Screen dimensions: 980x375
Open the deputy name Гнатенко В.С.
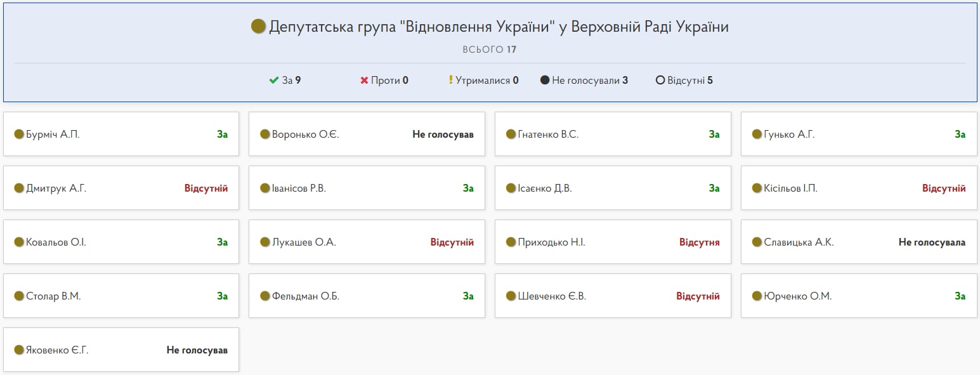(x=548, y=135)
